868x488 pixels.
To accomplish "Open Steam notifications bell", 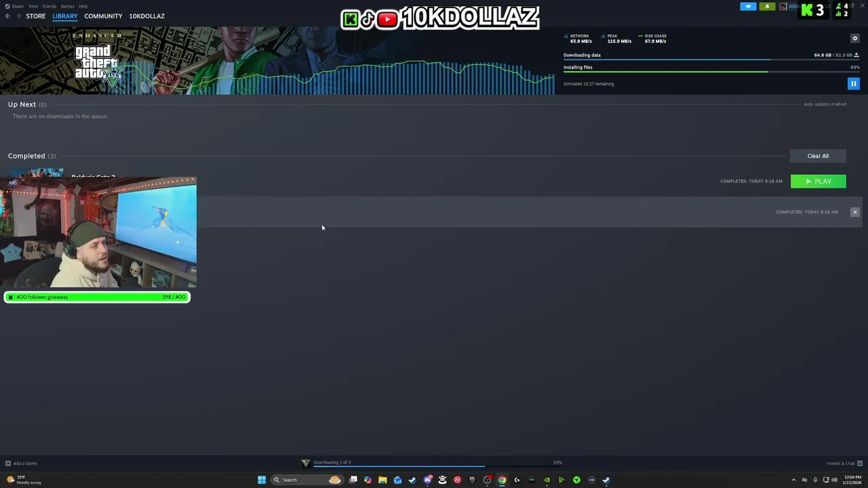I will 767,7.
